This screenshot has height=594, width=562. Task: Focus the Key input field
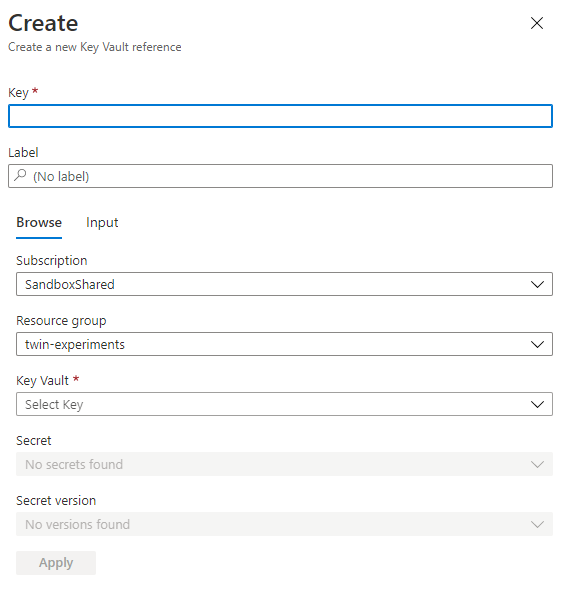pyautogui.click(x=280, y=116)
